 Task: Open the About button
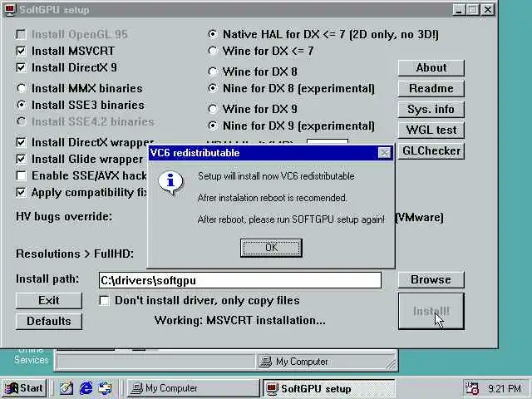coord(431,68)
